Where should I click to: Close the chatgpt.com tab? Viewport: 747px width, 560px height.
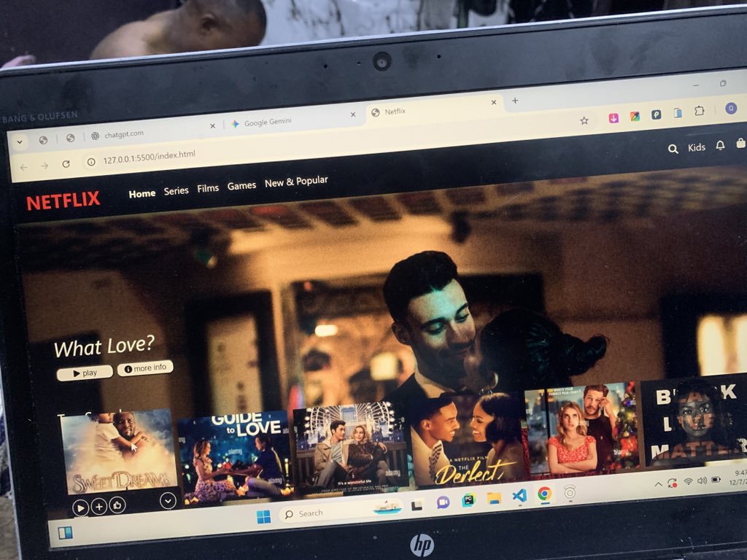coord(212,125)
